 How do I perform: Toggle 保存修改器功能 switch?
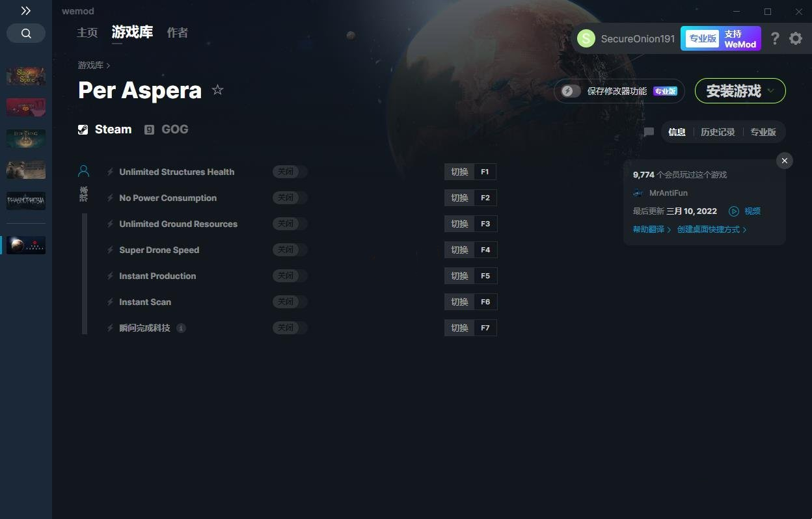[x=571, y=91]
